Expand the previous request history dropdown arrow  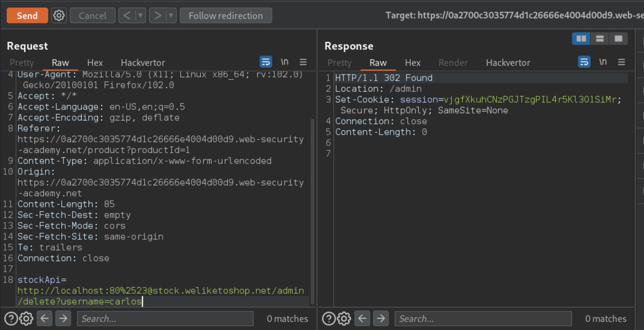[141, 15]
